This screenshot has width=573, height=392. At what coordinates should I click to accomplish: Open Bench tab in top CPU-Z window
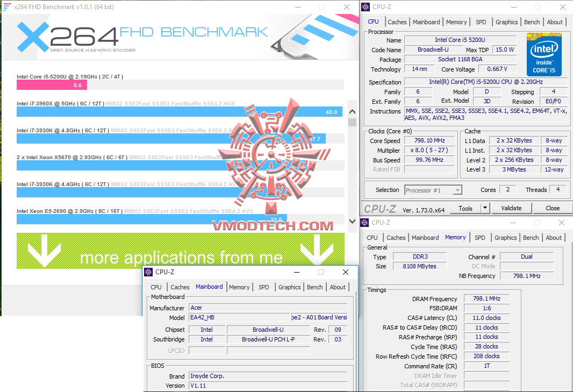532,22
